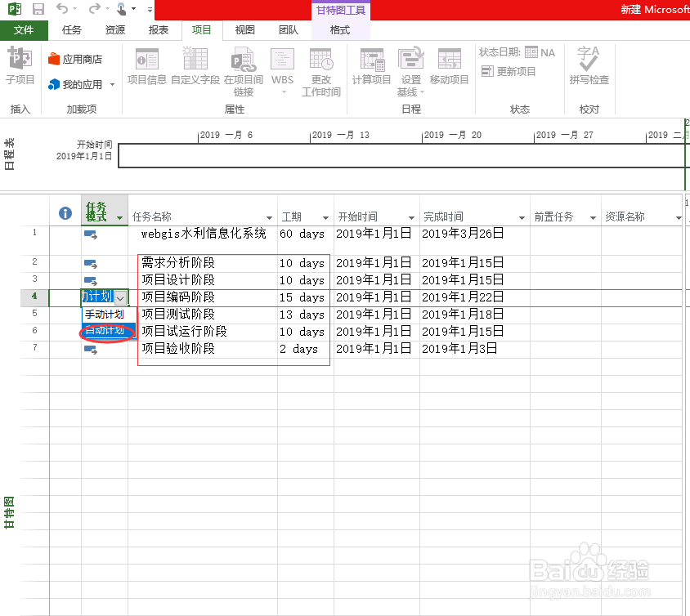
Task: Open Set Baseline (设置基线) menu
Action: pyautogui.click(x=410, y=72)
